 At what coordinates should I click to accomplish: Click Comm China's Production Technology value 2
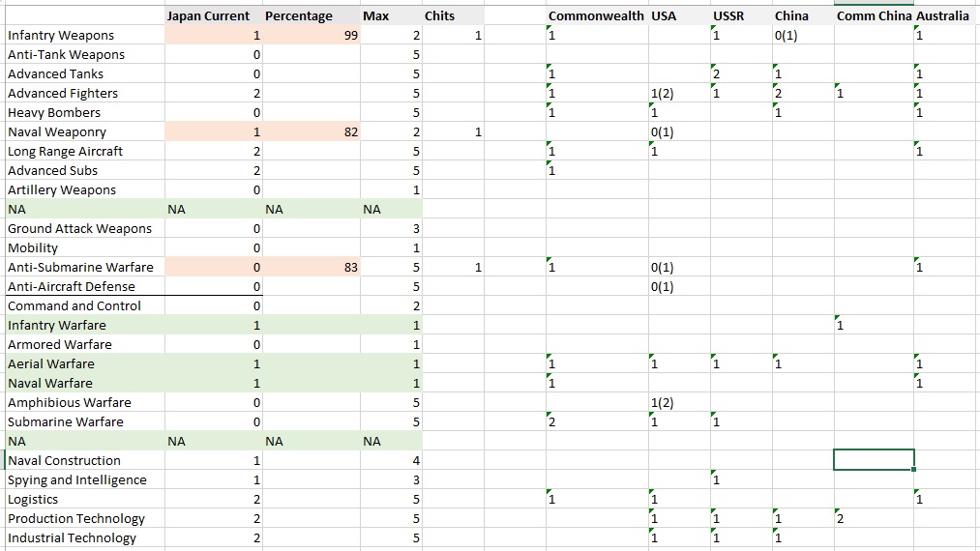coord(873,519)
